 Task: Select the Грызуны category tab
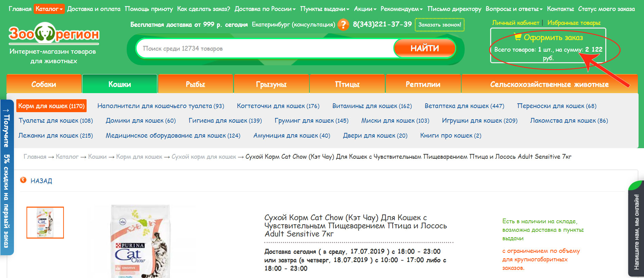coord(271,84)
